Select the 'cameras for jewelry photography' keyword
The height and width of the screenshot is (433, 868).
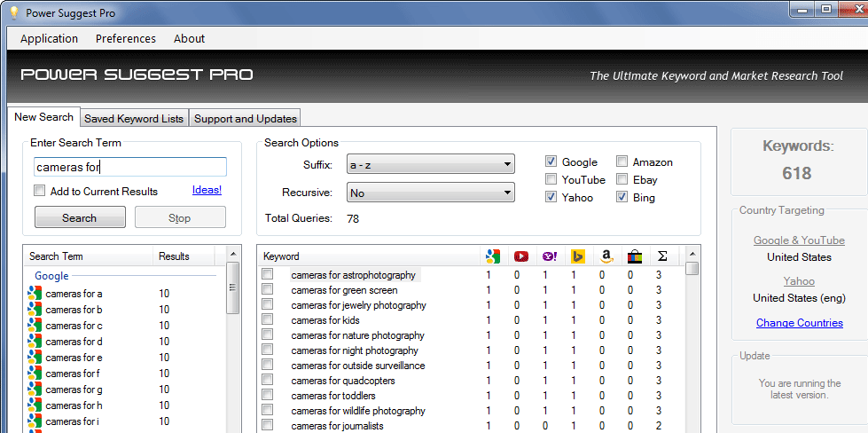pos(358,304)
